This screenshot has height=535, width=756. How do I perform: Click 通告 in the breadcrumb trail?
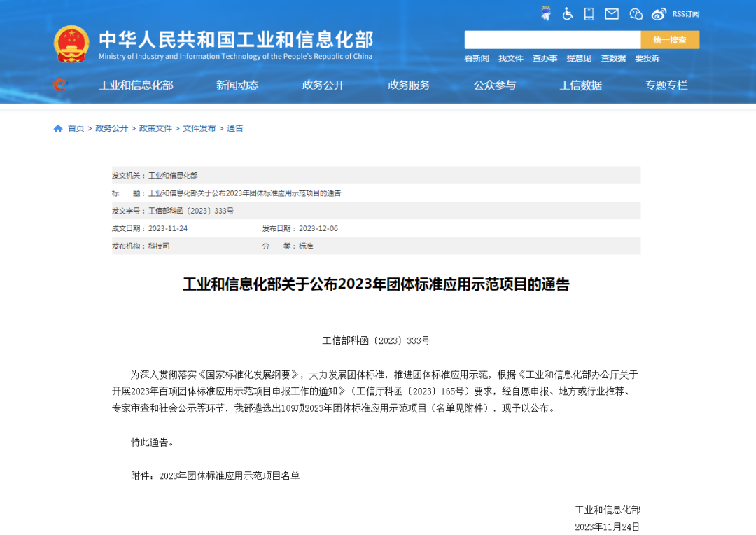(x=234, y=128)
